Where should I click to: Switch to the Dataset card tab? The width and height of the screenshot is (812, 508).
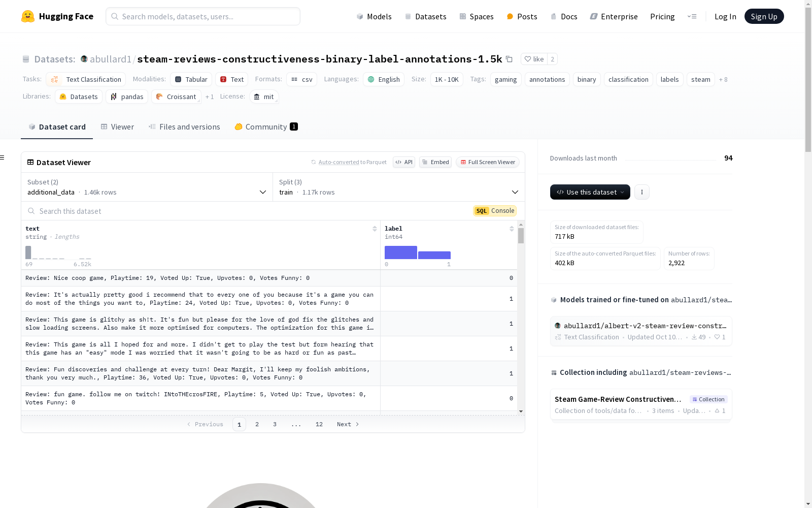click(x=57, y=127)
